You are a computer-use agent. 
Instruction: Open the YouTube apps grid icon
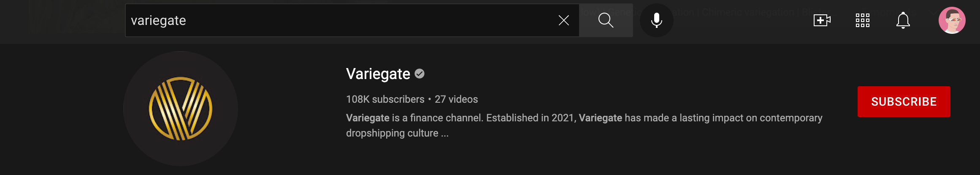862,20
